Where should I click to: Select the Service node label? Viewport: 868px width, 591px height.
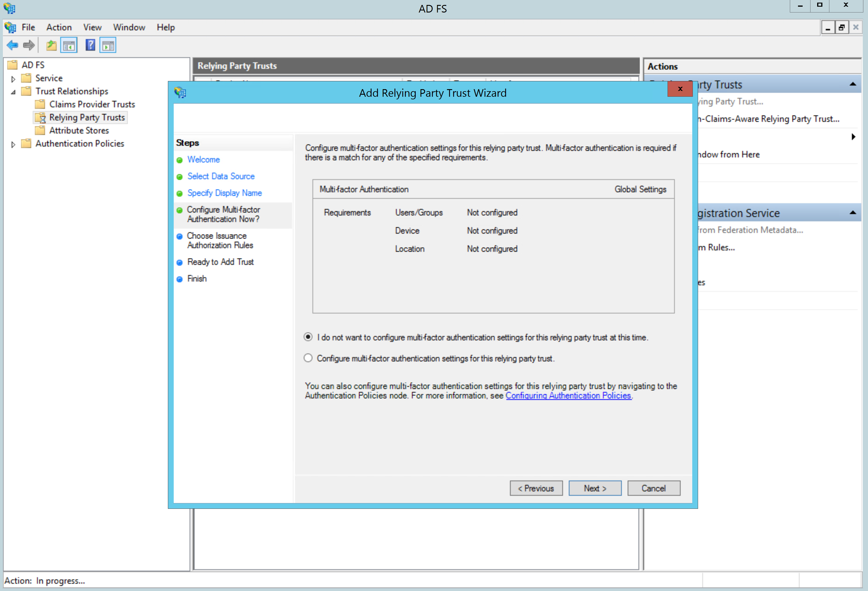(x=49, y=78)
